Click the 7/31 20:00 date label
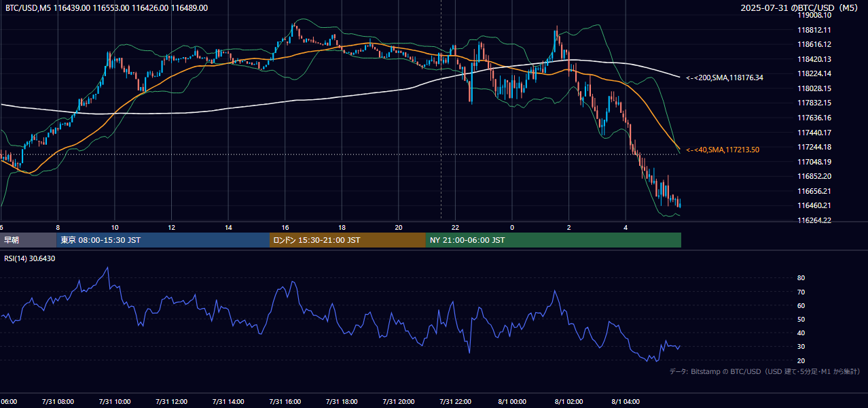Screen dimensions: 868x408 [399, 401]
